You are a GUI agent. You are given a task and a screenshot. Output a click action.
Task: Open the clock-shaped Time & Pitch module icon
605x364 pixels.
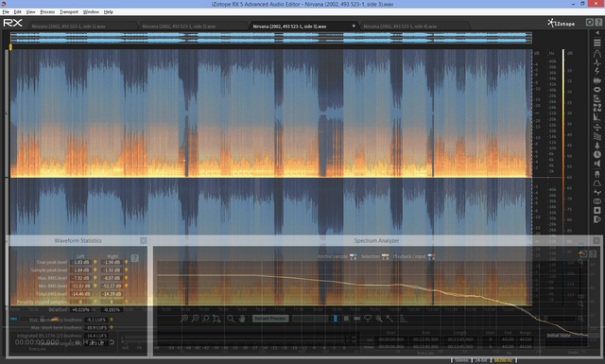[596, 154]
